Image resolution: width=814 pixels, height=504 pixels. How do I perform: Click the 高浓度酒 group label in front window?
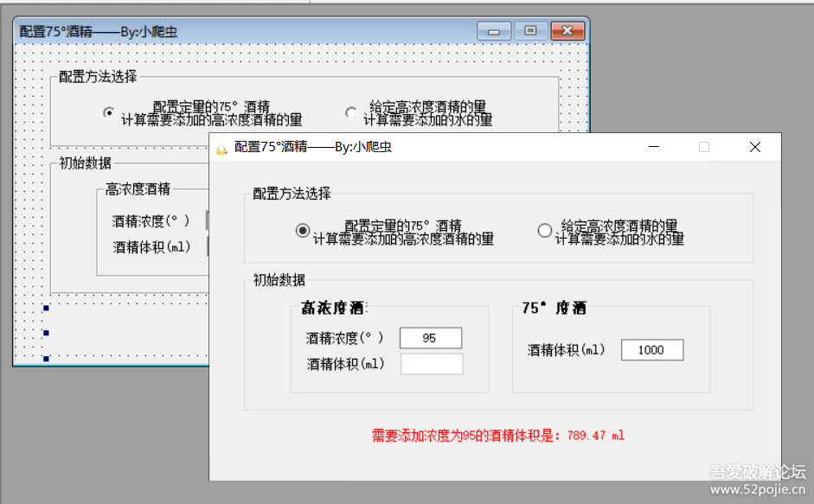(x=334, y=308)
